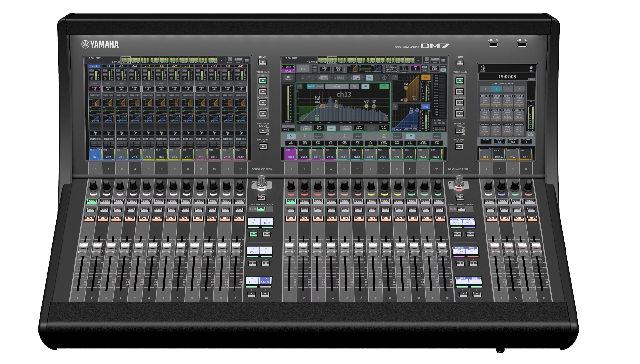Open the Knob Bank 2 dropdown on utility screen
640x364 pixels.
[530, 135]
